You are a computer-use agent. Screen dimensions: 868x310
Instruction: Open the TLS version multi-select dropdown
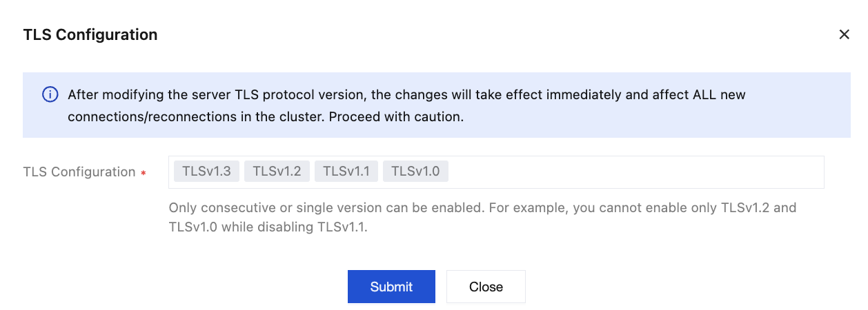(x=635, y=172)
